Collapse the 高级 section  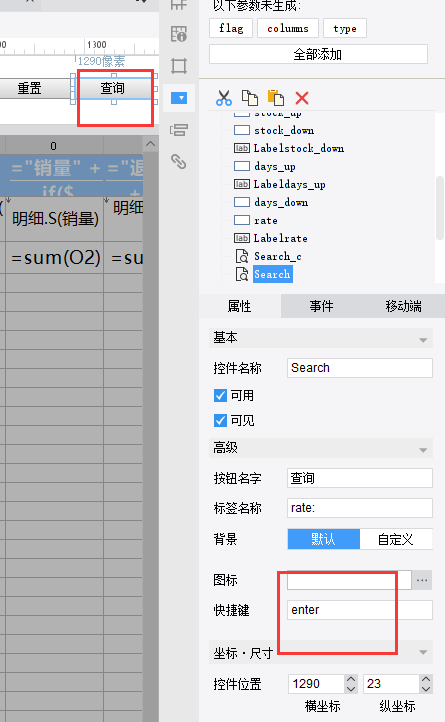[423, 450]
